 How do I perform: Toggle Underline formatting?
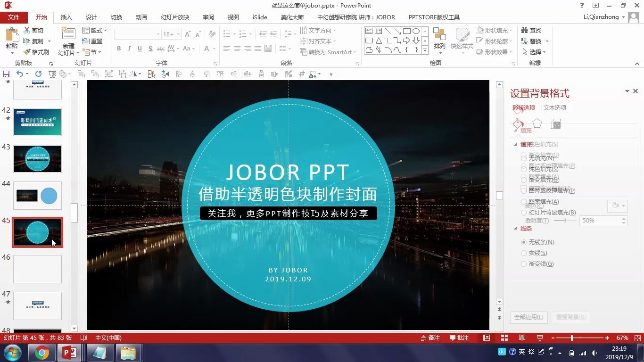pos(140,49)
